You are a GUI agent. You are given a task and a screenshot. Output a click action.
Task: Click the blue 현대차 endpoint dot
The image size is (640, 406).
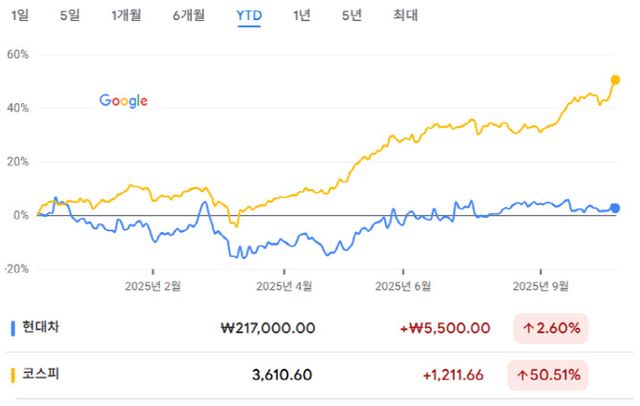[615, 208]
